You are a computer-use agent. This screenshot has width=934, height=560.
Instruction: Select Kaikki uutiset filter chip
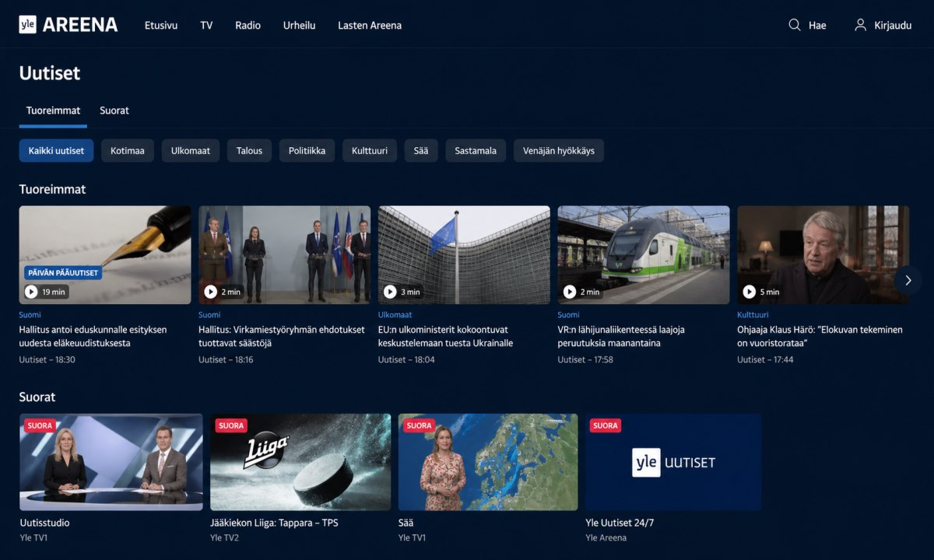click(x=56, y=151)
